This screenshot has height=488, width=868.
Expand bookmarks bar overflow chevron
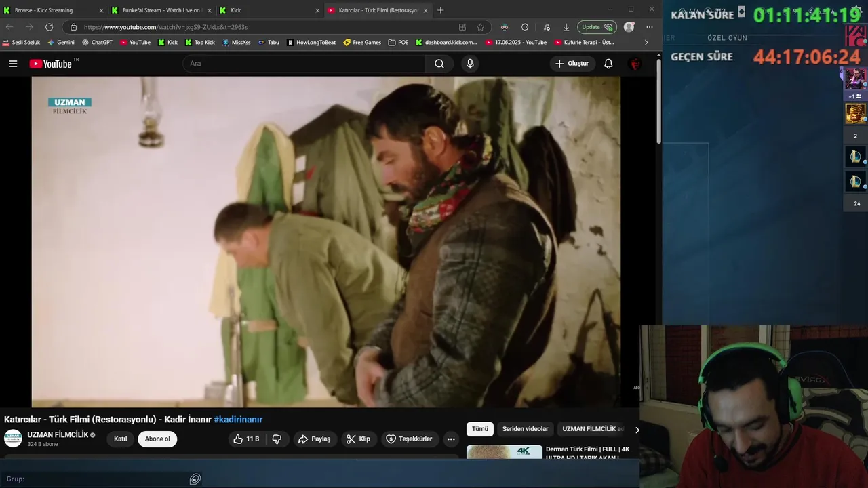(x=646, y=42)
